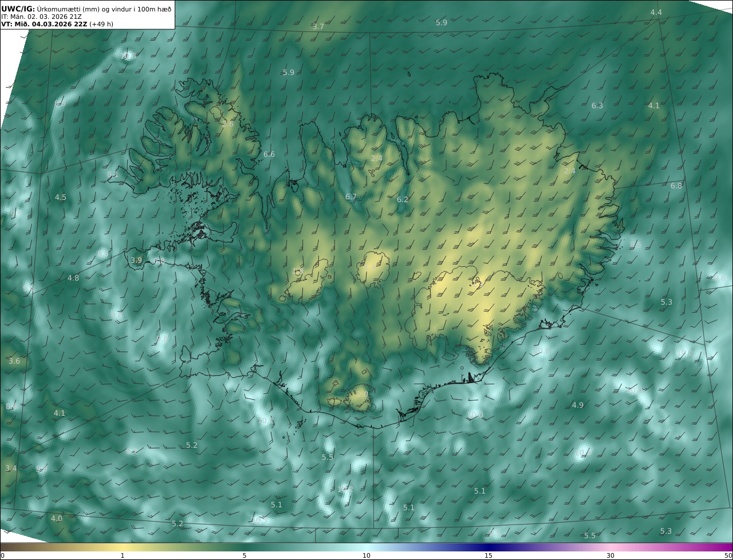
Task: Click the map value 3.9
Action: [136, 261]
